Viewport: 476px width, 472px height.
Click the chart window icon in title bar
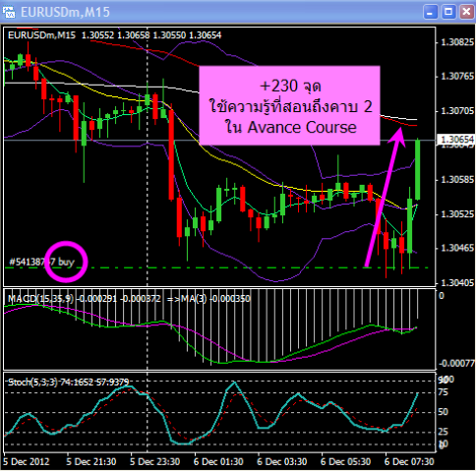[x=9, y=12]
